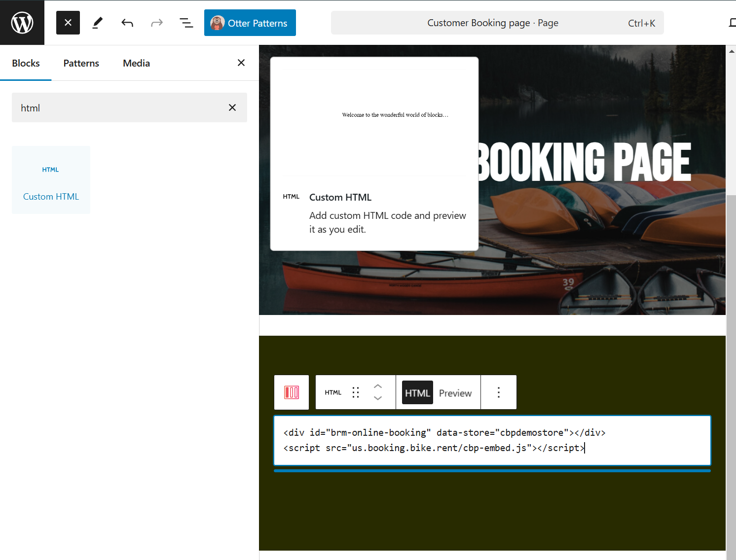Open the WordPress logo dashboard link

point(22,23)
